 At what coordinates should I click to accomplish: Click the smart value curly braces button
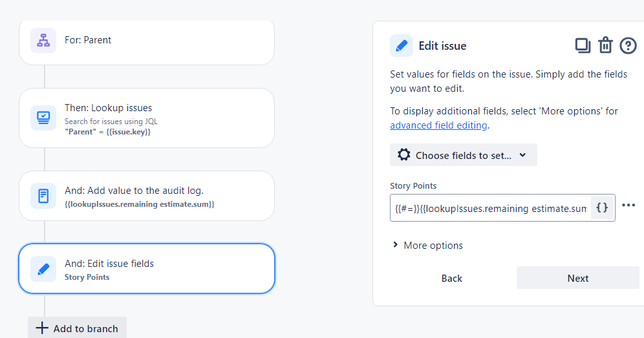click(602, 208)
